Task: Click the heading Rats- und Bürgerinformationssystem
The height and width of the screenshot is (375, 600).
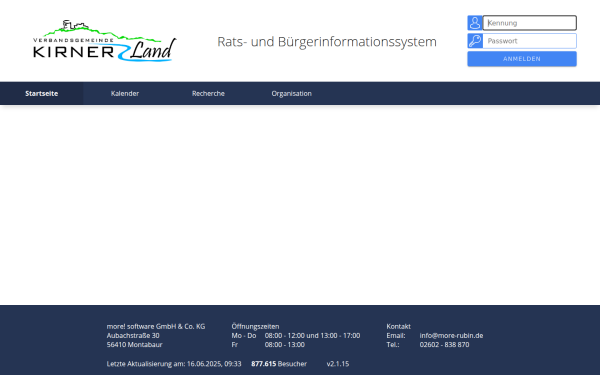Action: pos(327,42)
